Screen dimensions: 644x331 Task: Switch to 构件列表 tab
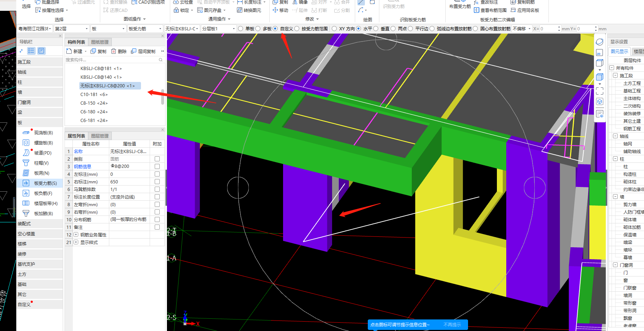click(x=76, y=42)
